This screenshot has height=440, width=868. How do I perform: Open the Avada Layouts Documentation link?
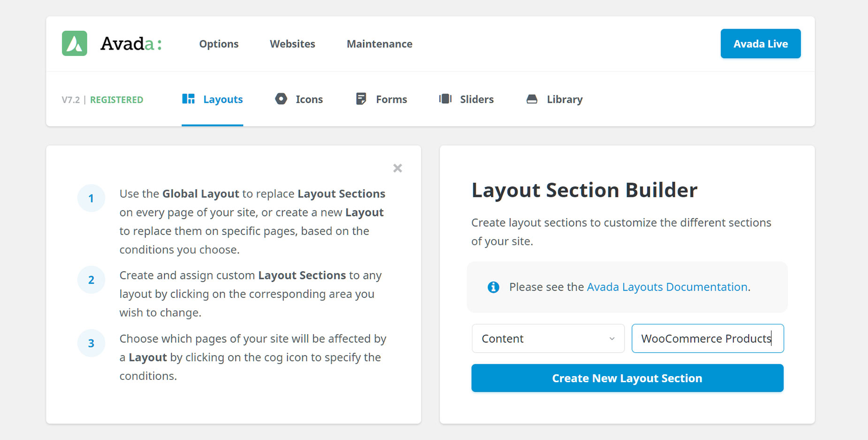pyautogui.click(x=667, y=287)
